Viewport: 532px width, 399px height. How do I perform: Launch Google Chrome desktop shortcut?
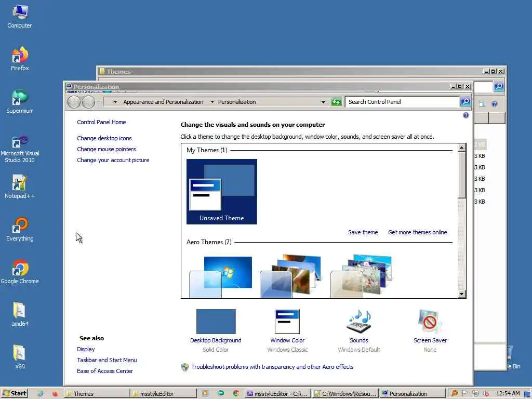point(20,272)
